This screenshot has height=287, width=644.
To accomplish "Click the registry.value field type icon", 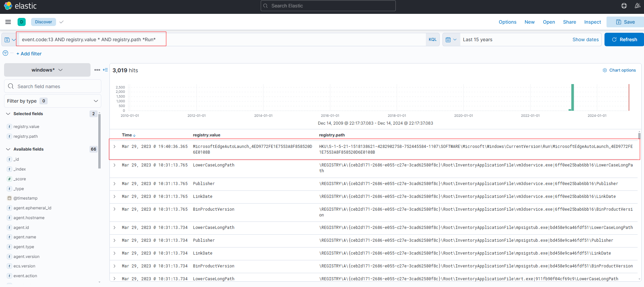I will 9,127.
